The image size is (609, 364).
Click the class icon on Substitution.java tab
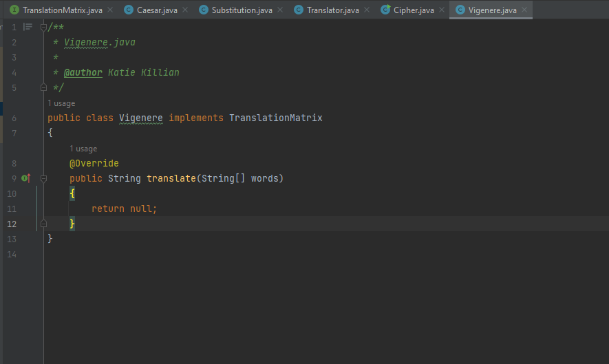click(x=204, y=10)
